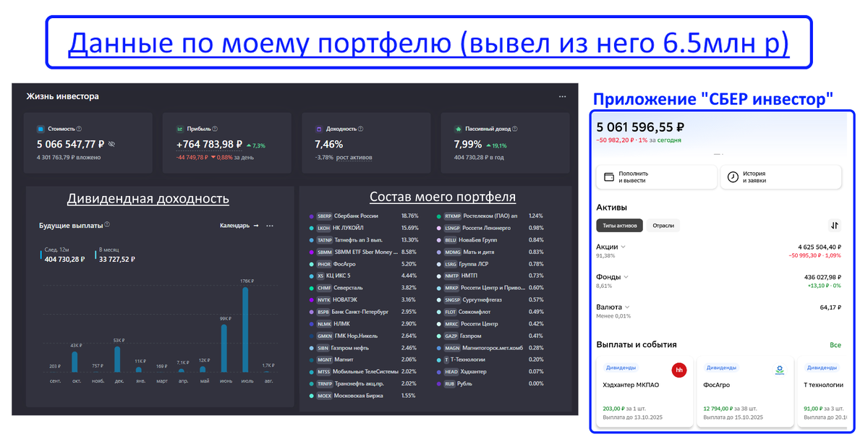Open the Календарь link with arrow
The width and height of the screenshot is (868, 442).
(x=239, y=226)
